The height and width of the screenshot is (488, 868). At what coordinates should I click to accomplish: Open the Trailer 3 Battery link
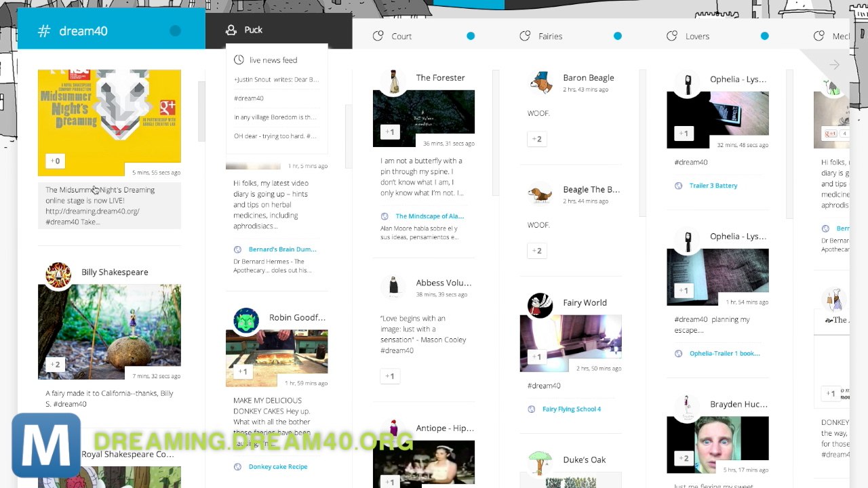tap(713, 186)
